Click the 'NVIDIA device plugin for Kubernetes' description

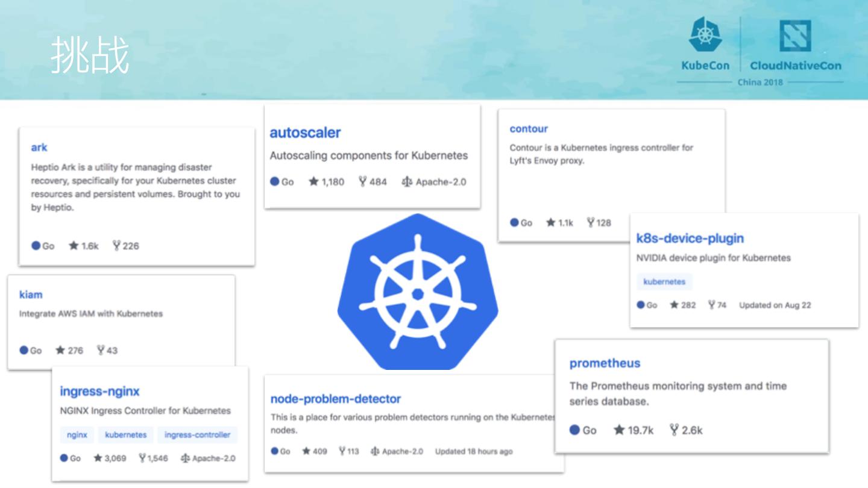tap(714, 258)
